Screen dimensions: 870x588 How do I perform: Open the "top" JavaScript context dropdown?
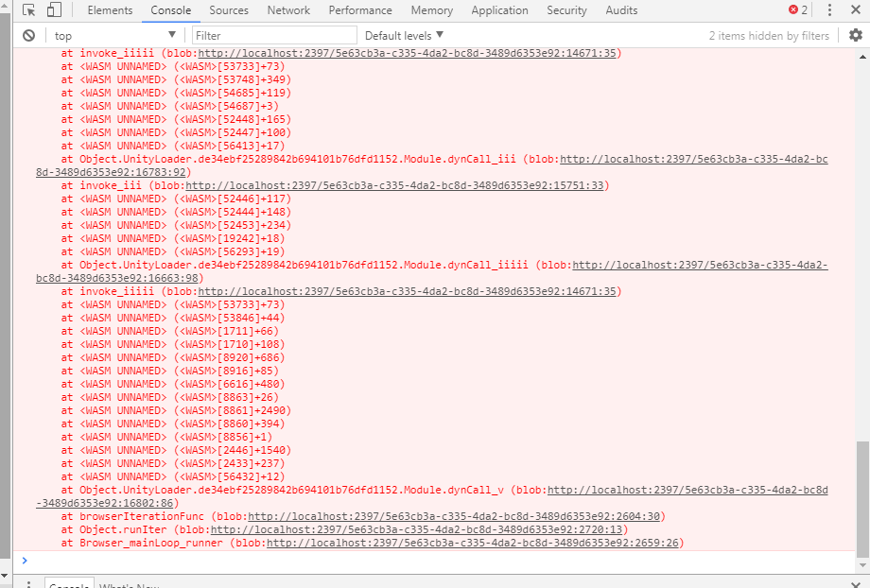point(114,35)
